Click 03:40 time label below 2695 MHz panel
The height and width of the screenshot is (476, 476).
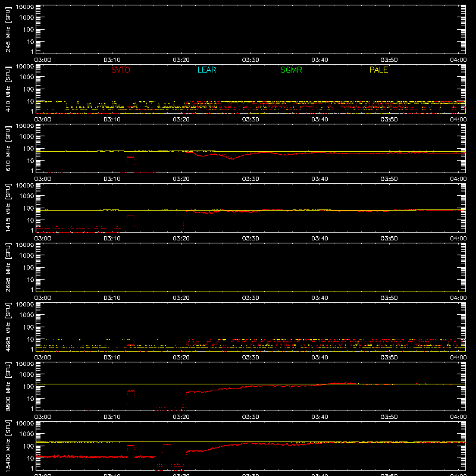coord(320,298)
